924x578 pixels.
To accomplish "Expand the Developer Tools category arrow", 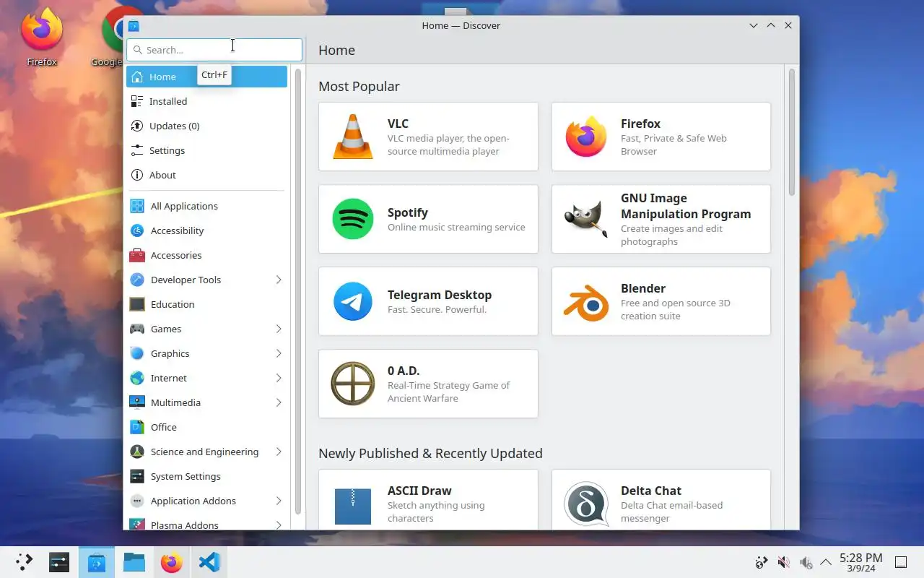I will (279, 280).
